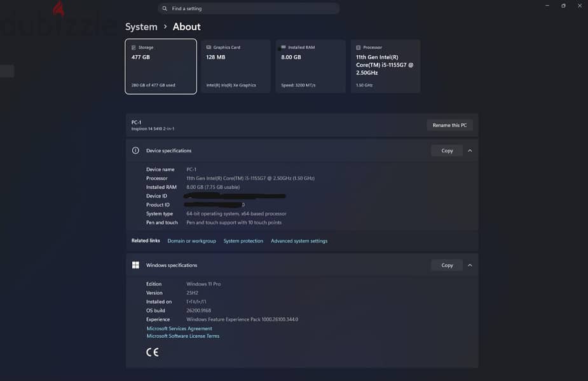Select the '25H2' version value
Screen dimensions: 588x381
point(193,293)
